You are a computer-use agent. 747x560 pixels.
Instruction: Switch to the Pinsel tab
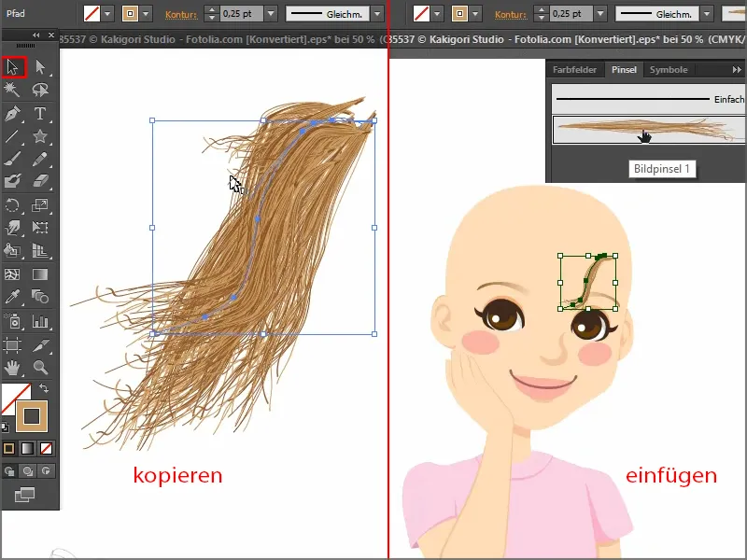coord(624,69)
